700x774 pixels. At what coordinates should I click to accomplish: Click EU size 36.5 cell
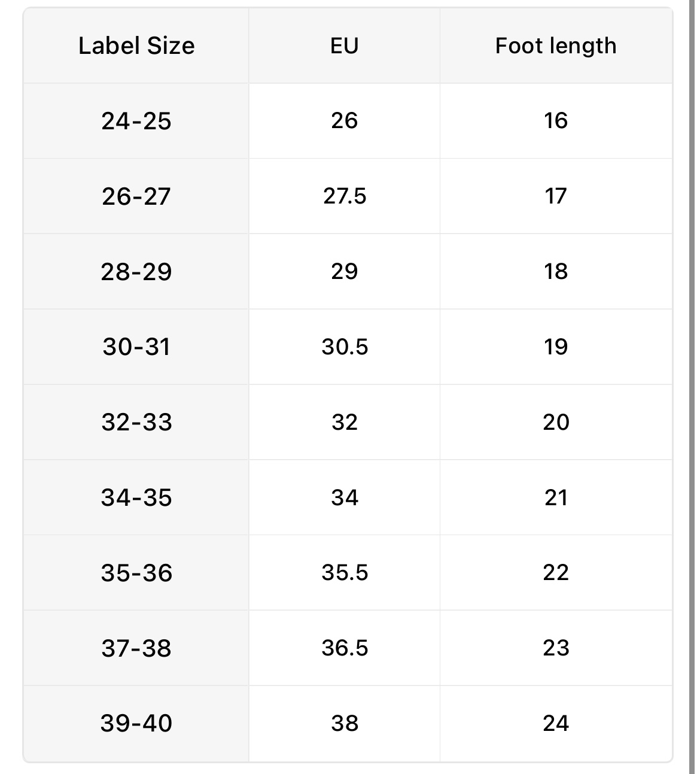(x=345, y=648)
